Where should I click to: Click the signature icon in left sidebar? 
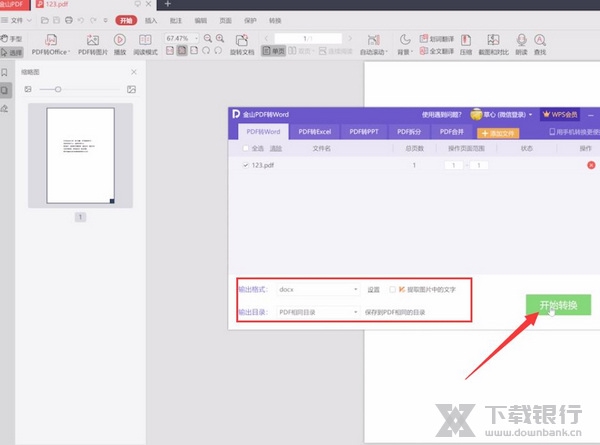pos(5,109)
